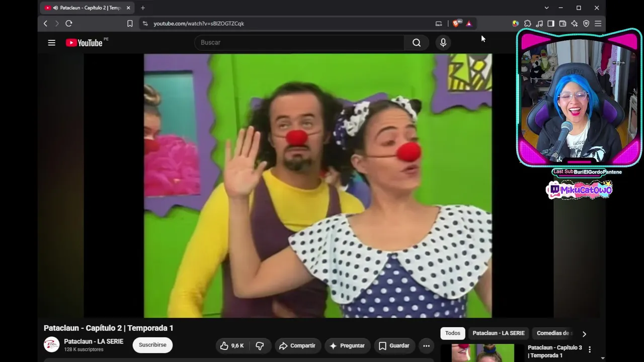The height and width of the screenshot is (362, 644).
Task: Click the 128 K suscriptores text
Action: coord(84,349)
